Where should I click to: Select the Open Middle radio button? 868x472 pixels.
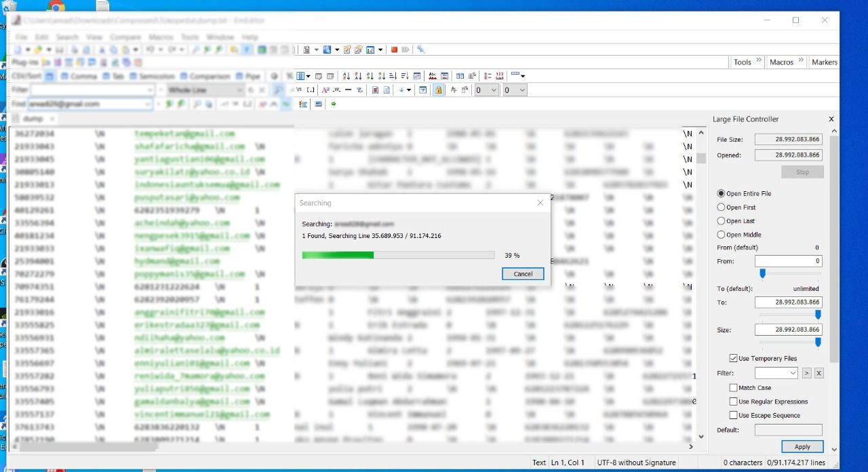pyautogui.click(x=721, y=235)
